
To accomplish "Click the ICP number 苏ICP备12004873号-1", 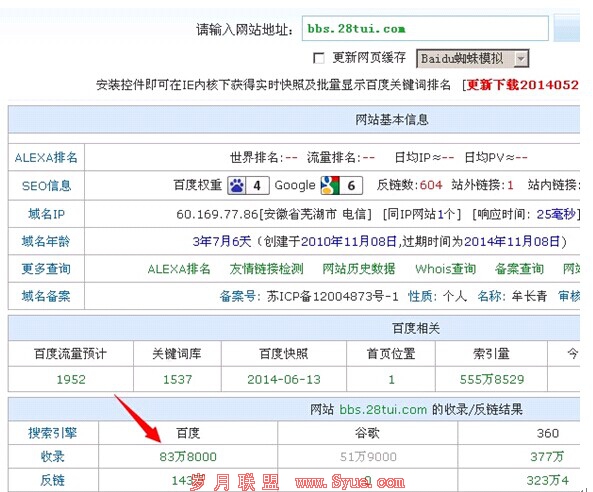I will click(x=333, y=296).
